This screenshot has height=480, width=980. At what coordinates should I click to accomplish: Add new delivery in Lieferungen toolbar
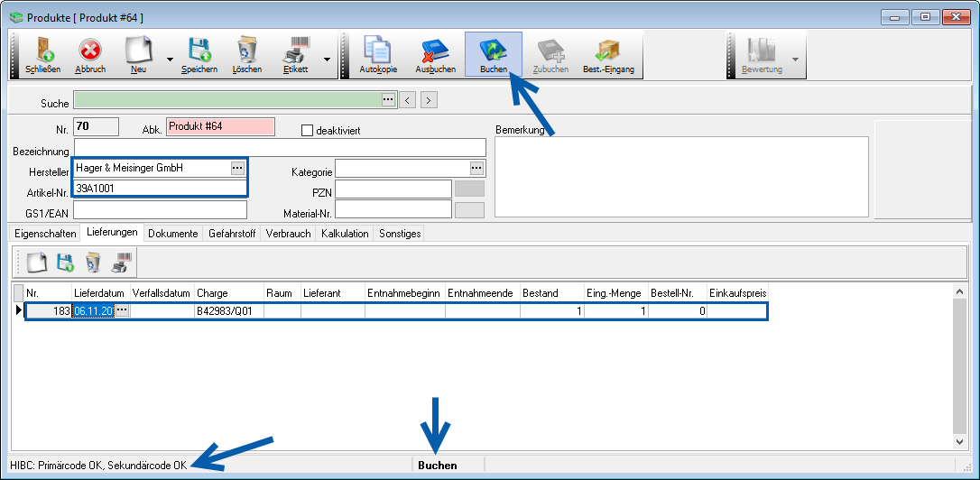coord(36,263)
